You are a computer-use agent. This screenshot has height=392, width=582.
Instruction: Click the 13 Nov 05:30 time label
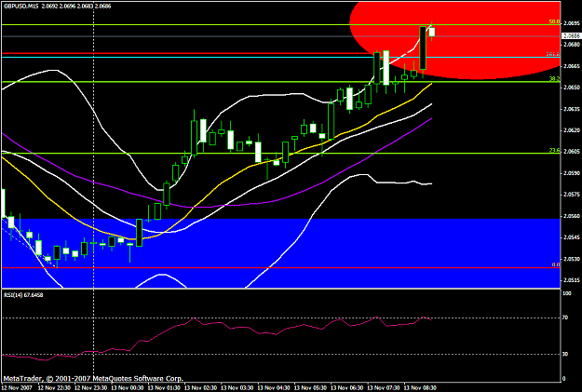pos(310,388)
